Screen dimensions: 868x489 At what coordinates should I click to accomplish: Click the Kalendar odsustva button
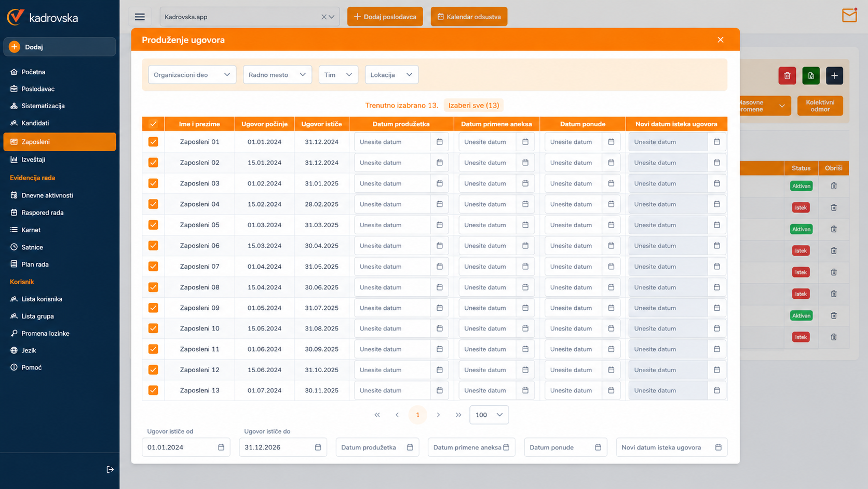[x=469, y=17]
